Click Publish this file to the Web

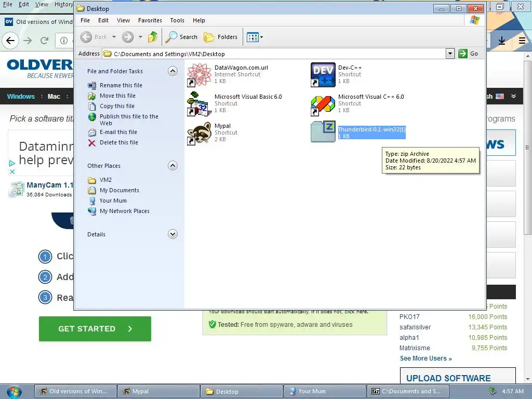click(x=129, y=120)
